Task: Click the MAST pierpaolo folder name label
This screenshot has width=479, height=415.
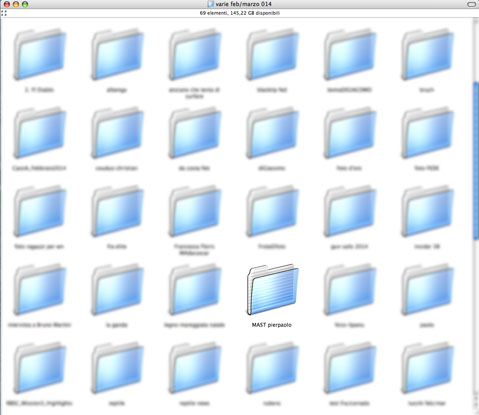Action: click(272, 325)
